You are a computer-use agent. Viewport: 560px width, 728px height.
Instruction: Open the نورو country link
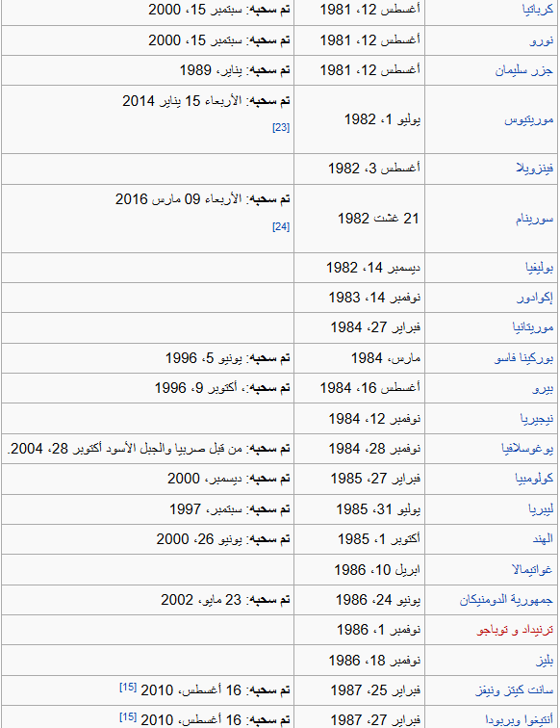(x=542, y=40)
